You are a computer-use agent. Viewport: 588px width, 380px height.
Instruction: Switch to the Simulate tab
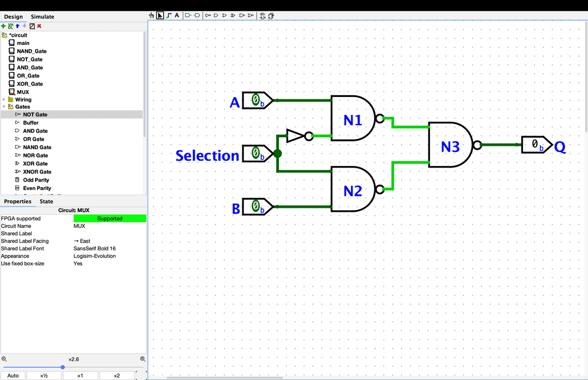[42, 17]
